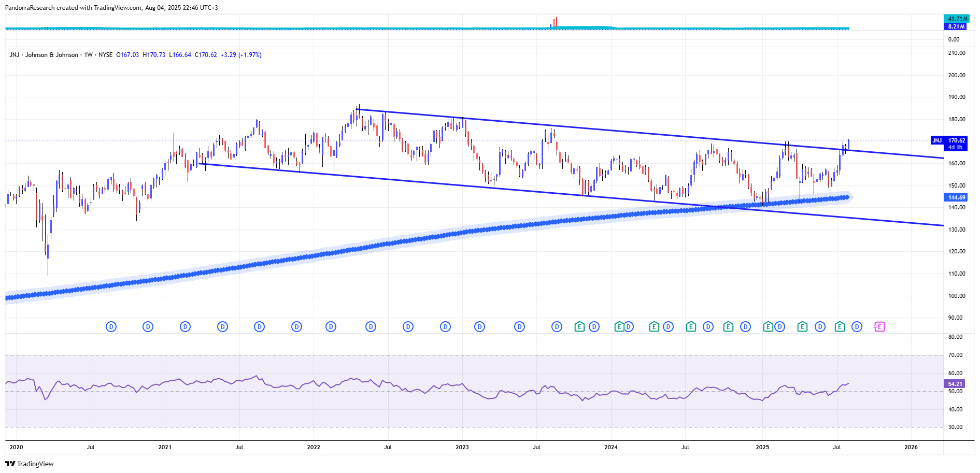Click the open value O167.03
The width and height of the screenshot is (980, 473).
point(127,55)
